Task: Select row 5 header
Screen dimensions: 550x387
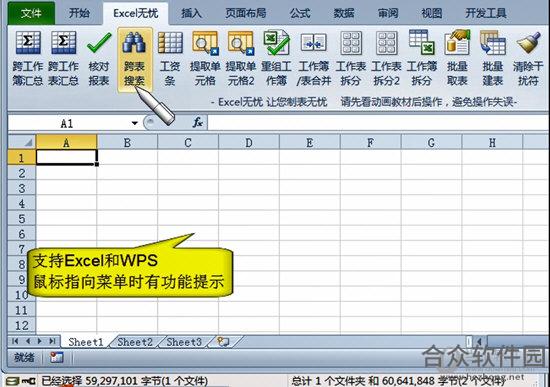Action: coord(22,219)
